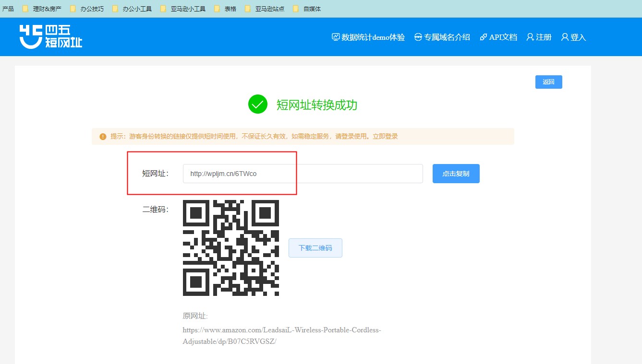Open the 表格 bookmark folder
Screen dimensions: 642x364
click(225, 9)
